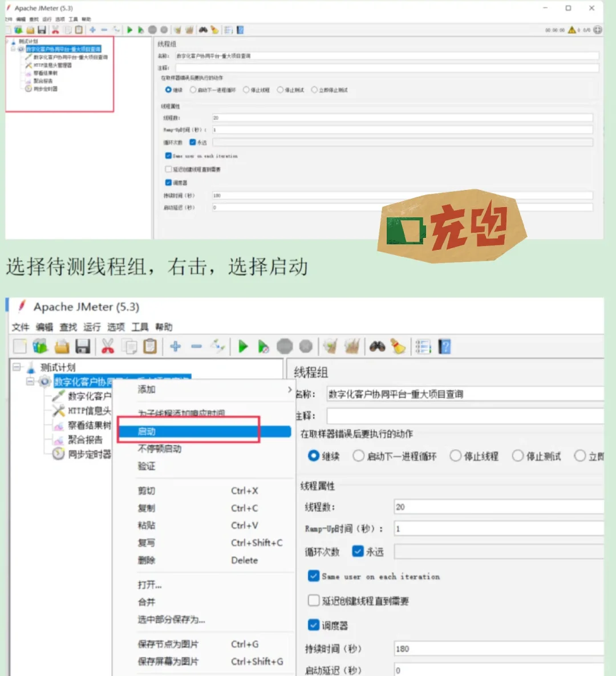Click the Cut (scissors) toolbar icon
This screenshot has height=676, width=616.
108,346
